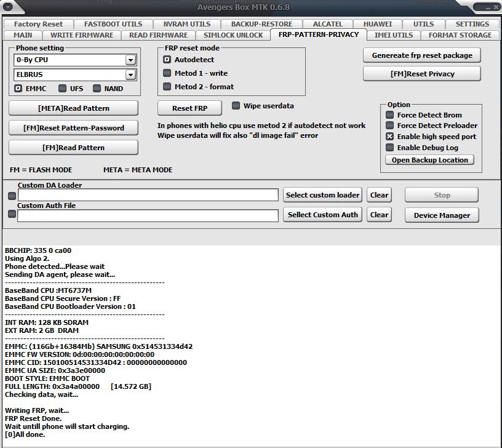Click 'INT RAM: 128 KB SDRAM' log line
The width and height of the screenshot is (502, 448).
(47, 322)
